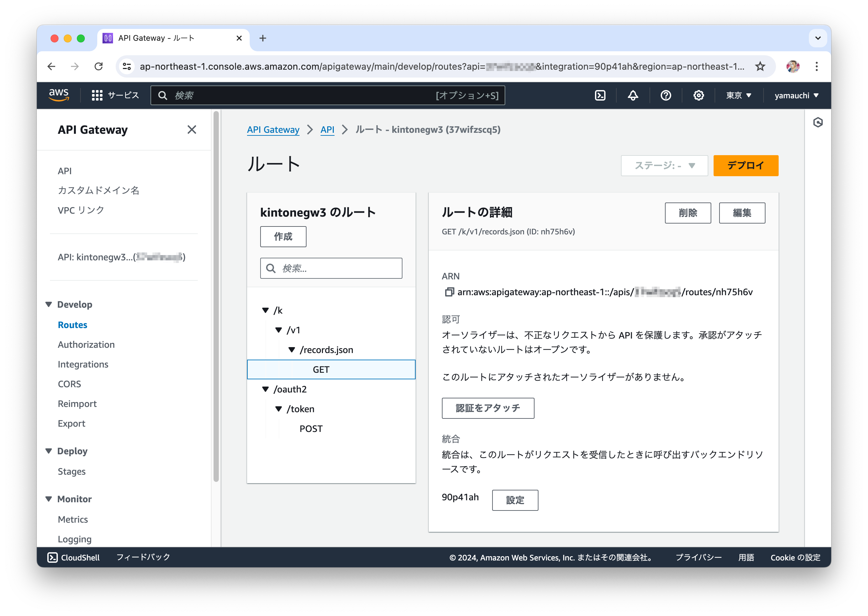Open Export in the sidebar
Viewport: 868px width, 616px height.
pyautogui.click(x=72, y=423)
